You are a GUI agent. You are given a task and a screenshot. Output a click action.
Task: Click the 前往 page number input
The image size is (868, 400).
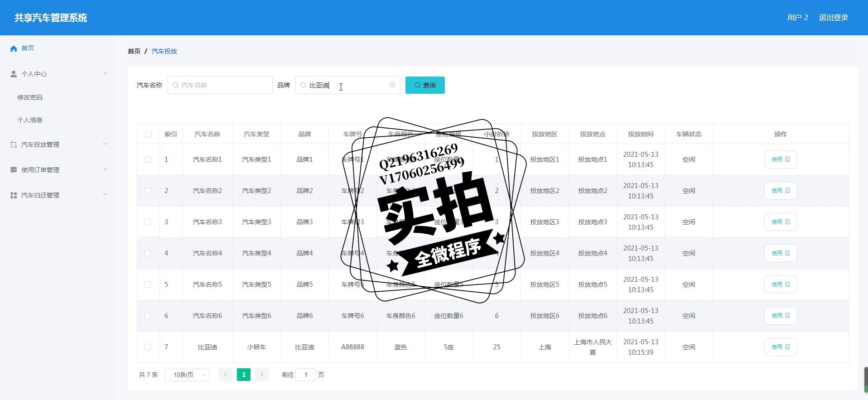click(306, 375)
